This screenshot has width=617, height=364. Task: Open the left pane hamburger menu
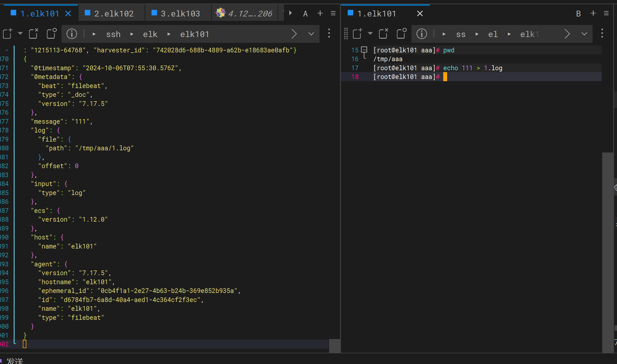[x=333, y=13]
